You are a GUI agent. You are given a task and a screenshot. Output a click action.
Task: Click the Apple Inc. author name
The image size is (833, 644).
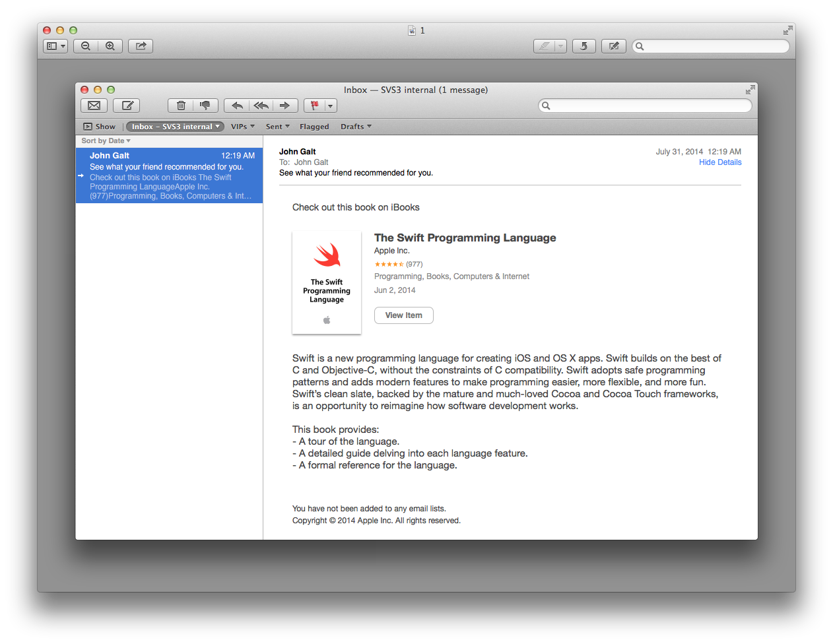tap(392, 251)
